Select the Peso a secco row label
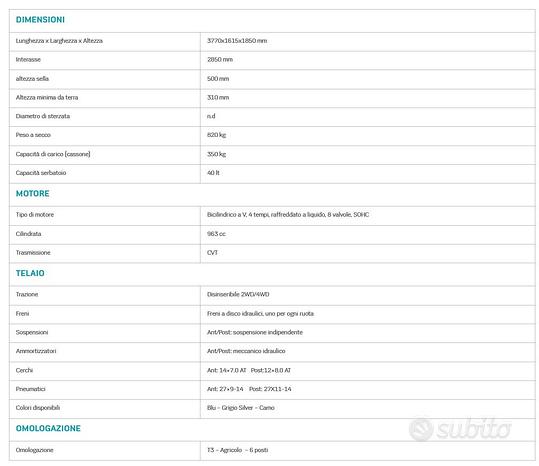The height and width of the screenshot is (466, 539). pos(33,135)
